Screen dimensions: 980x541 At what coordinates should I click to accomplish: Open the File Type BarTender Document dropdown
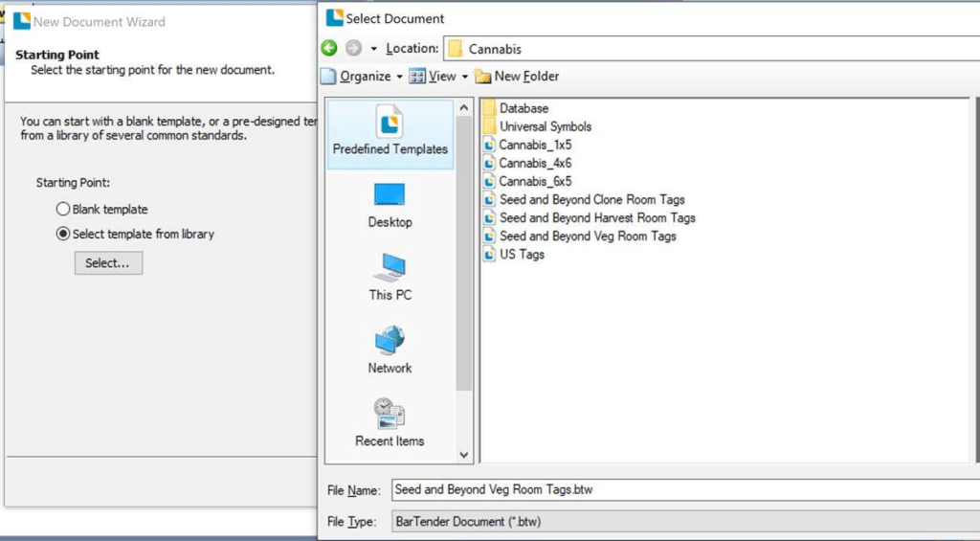tap(685, 521)
